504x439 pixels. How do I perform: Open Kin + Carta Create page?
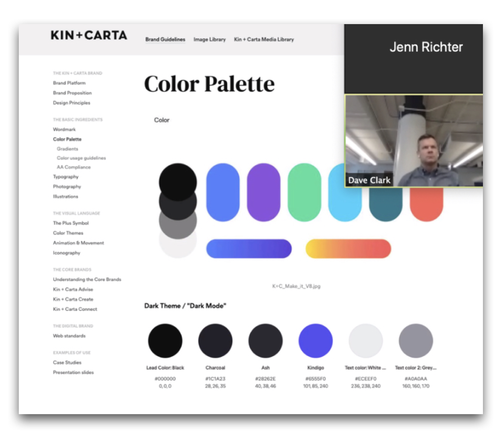click(73, 299)
